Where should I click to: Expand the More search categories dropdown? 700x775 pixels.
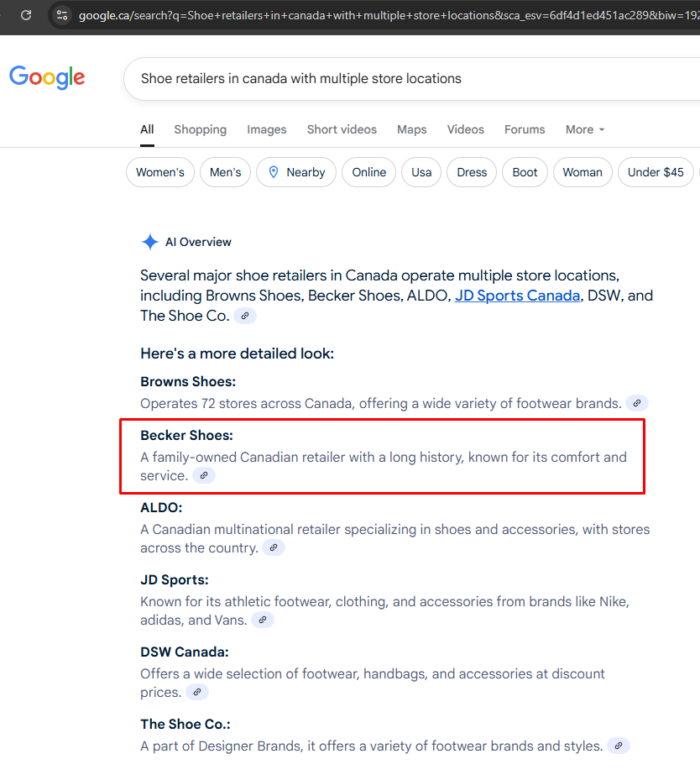(x=584, y=129)
